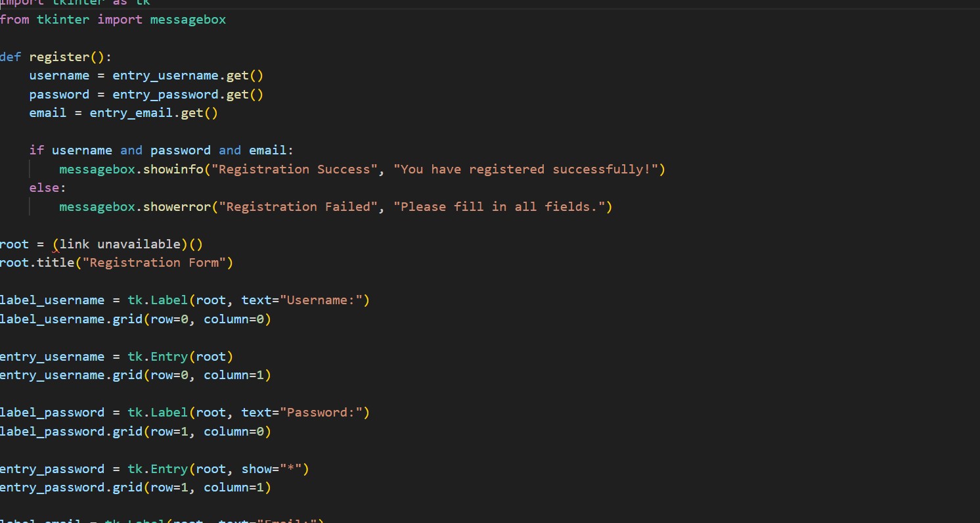Click the entry_password.get() call
Image resolution: width=980 pixels, height=523 pixels.
187,94
